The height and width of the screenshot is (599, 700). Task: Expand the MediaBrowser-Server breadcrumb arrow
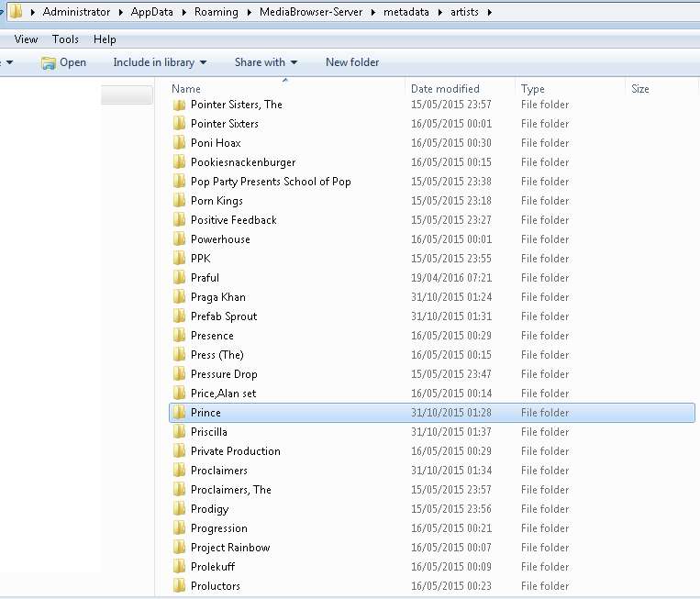point(372,13)
